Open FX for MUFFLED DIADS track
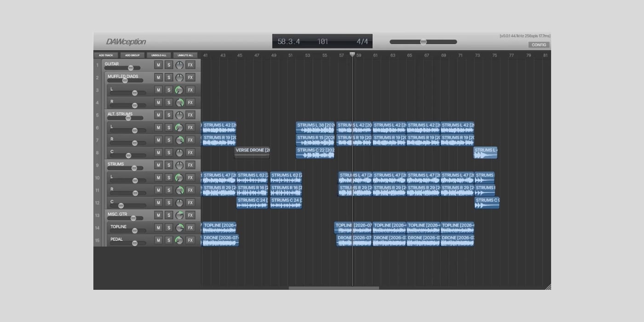 click(x=190, y=77)
